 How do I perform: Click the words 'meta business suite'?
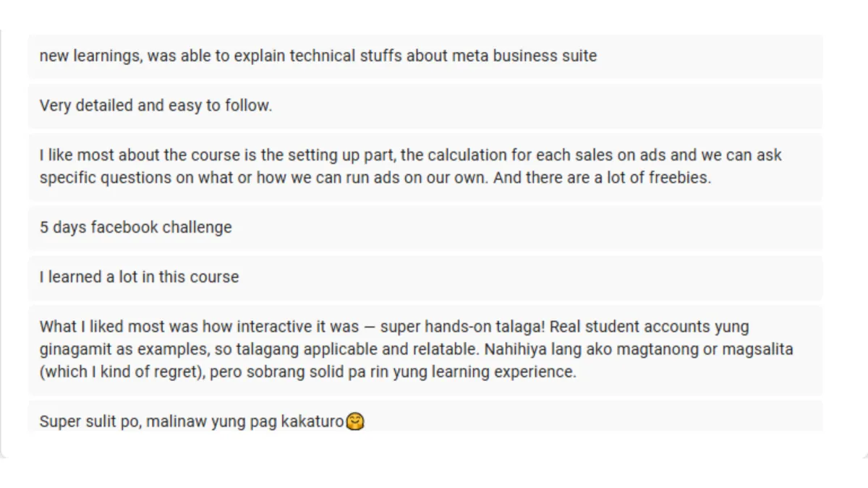tap(524, 56)
